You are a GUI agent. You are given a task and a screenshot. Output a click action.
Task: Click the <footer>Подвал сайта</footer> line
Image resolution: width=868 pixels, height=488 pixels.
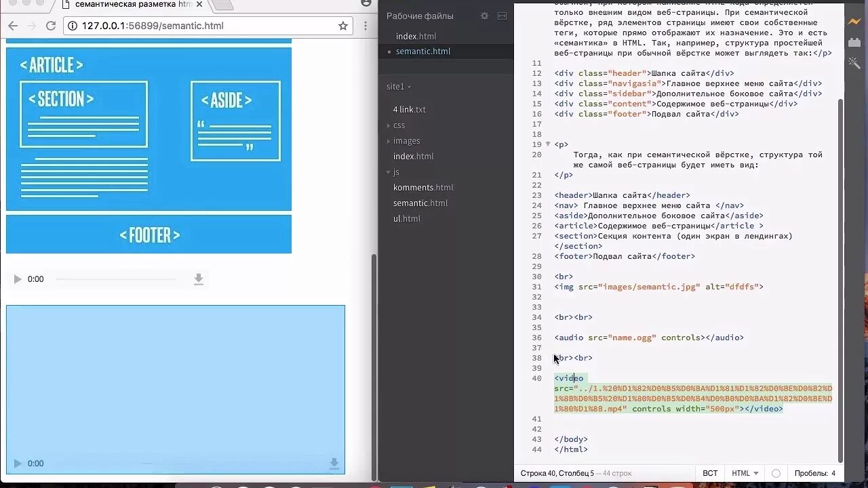pyautogui.click(x=625, y=256)
